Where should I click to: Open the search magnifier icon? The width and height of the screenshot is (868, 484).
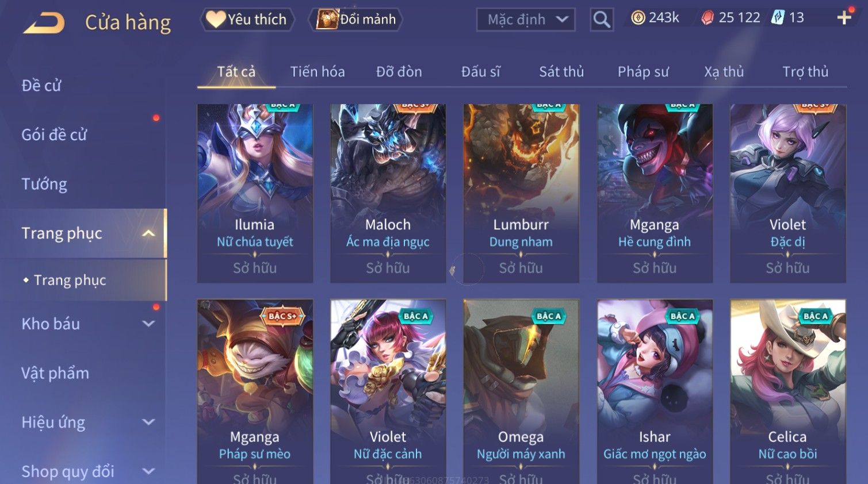[x=602, y=20]
